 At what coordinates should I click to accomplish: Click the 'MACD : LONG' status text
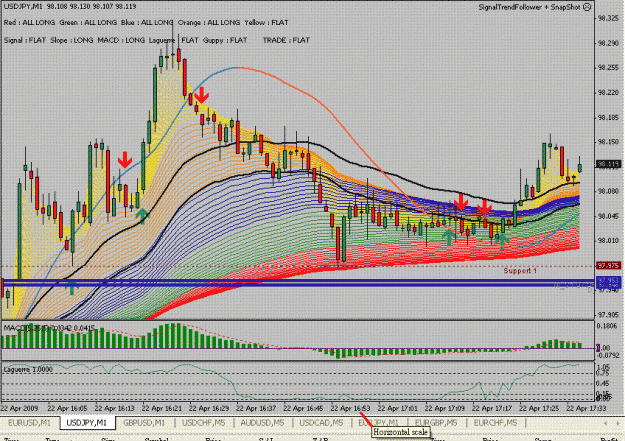tap(121, 40)
